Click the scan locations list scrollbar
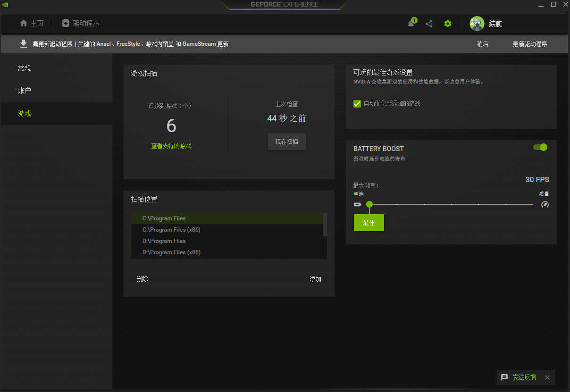Image resolution: width=570 pixels, height=392 pixels. pyautogui.click(x=325, y=225)
